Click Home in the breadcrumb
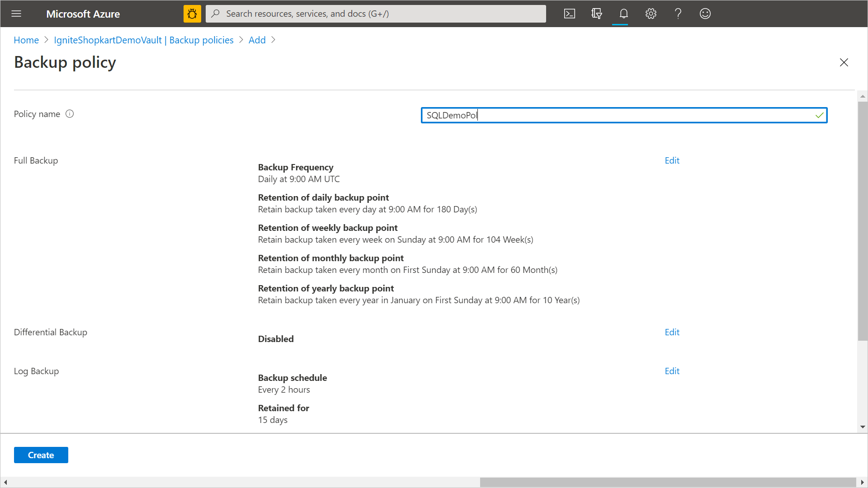 [26, 40]
